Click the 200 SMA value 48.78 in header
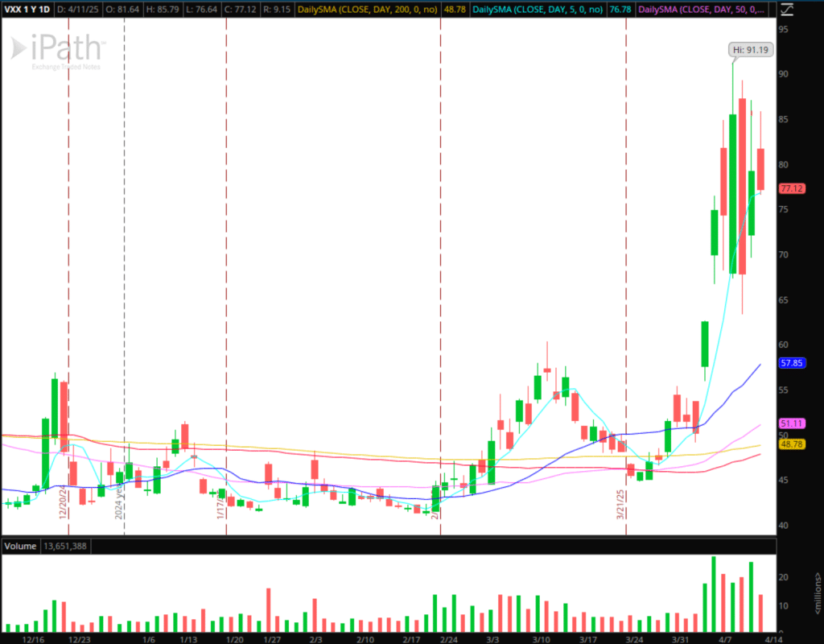The height and width of the screenshot is (644, 824). 455,10
